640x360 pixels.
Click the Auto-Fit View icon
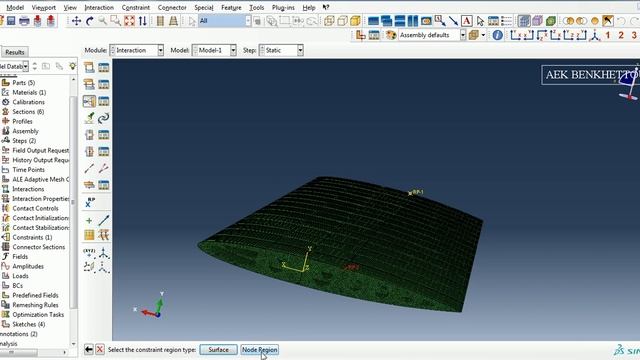[x=129, y=20]
